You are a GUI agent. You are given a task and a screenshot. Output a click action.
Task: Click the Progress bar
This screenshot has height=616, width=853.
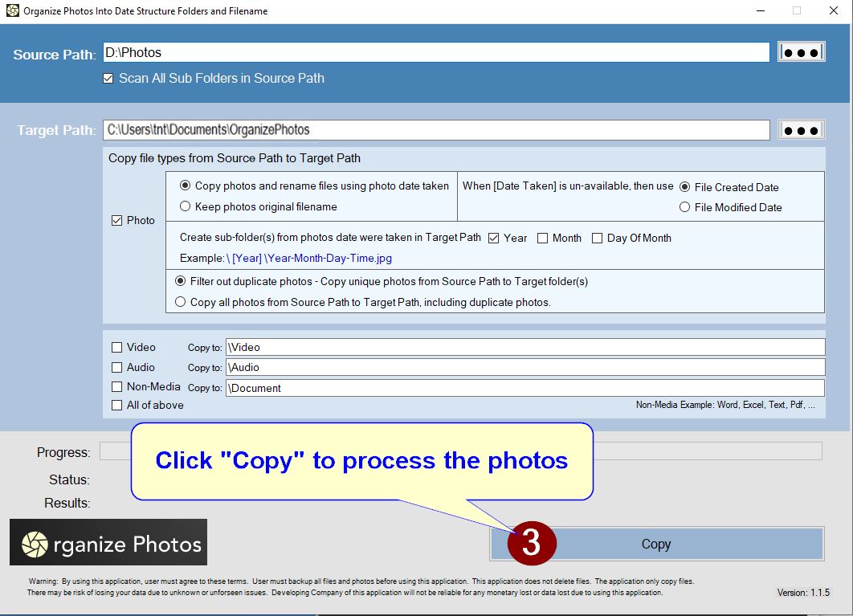tap(707, 451)
